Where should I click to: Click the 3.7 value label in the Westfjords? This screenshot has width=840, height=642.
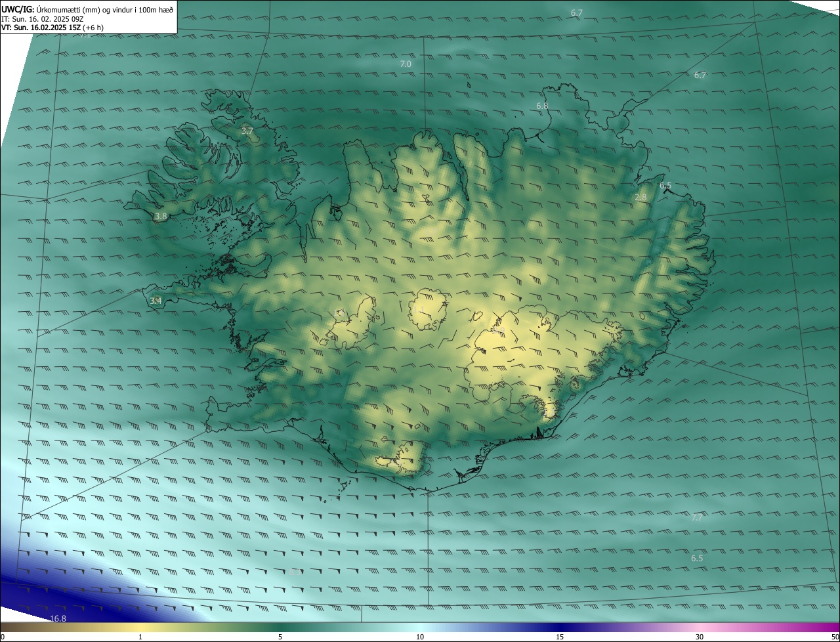coord(247,131)
